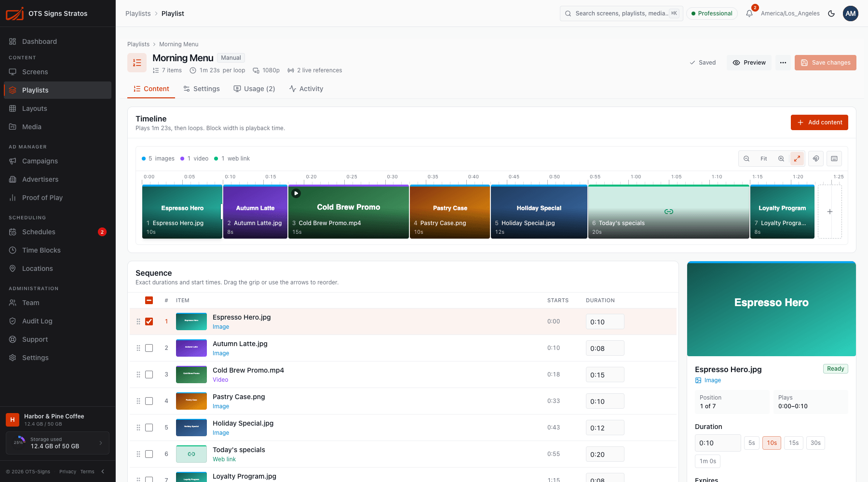Viewport: 868px width, 482px height.
Task: Select the 15s duration preset
Action: tap(794, 443)
